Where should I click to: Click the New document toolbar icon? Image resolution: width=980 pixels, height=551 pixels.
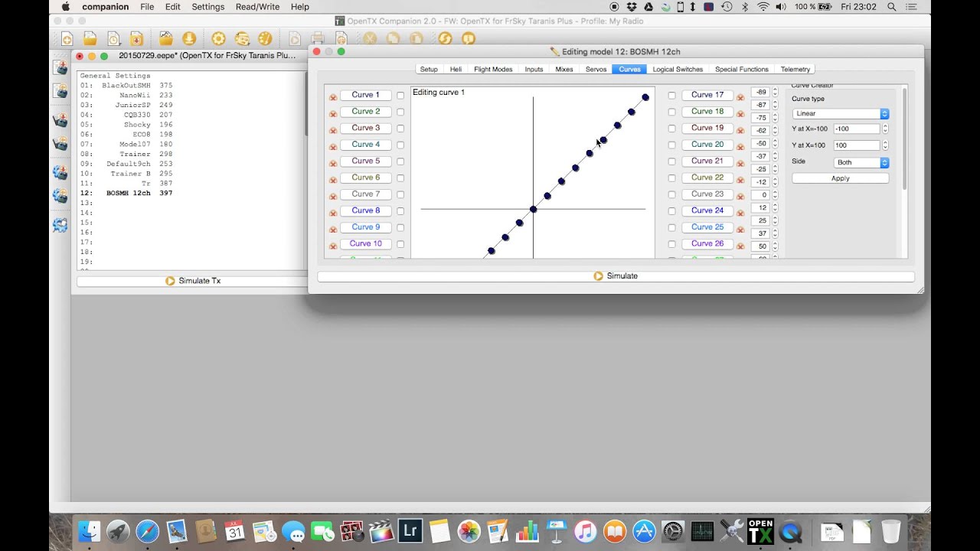click(x=67, y=38)
